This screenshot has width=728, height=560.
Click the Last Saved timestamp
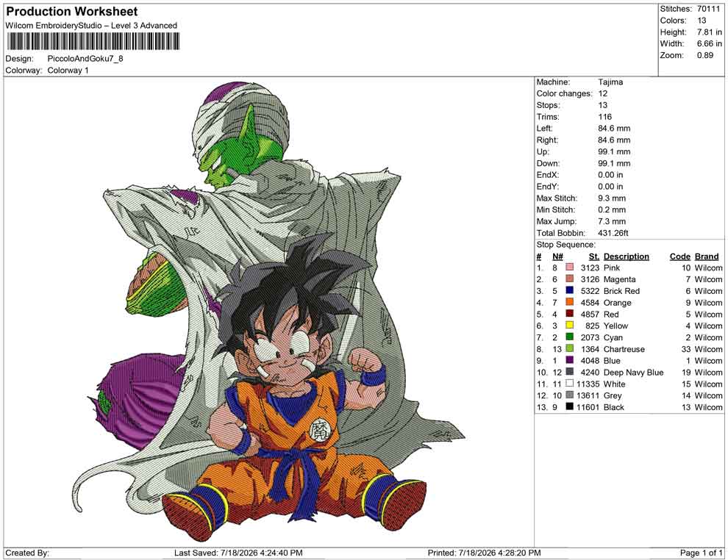[x=238, y=553]
